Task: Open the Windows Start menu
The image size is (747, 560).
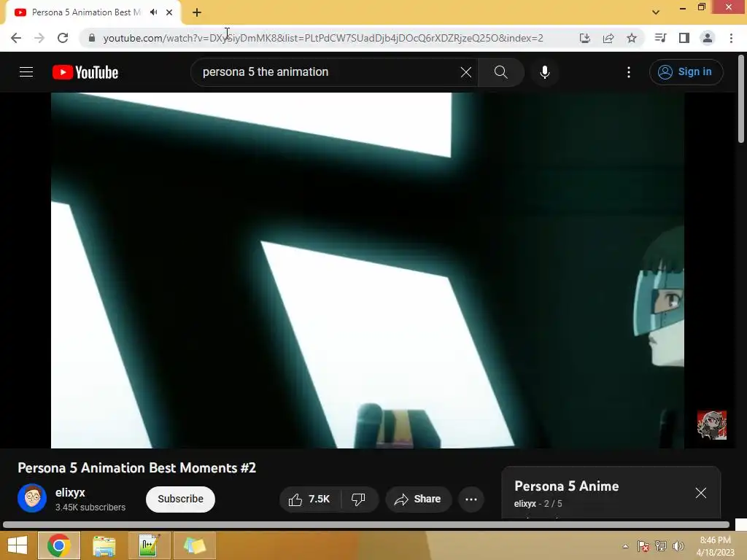Action: (x=18, y=545)
